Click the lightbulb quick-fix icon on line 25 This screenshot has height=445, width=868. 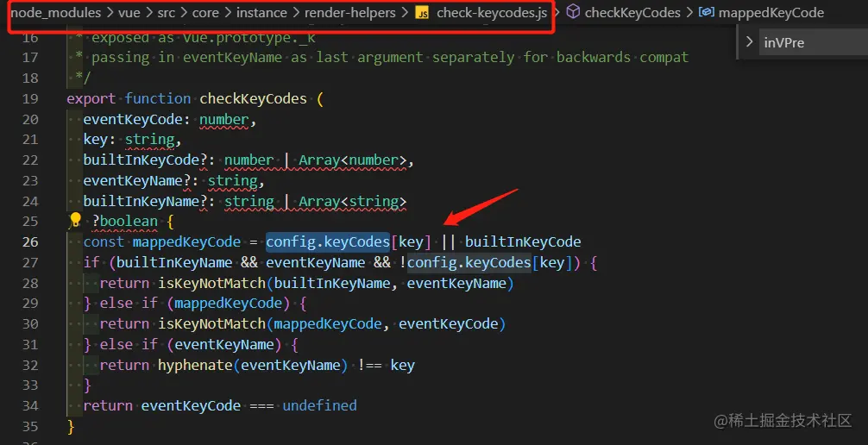click(75, 220)
